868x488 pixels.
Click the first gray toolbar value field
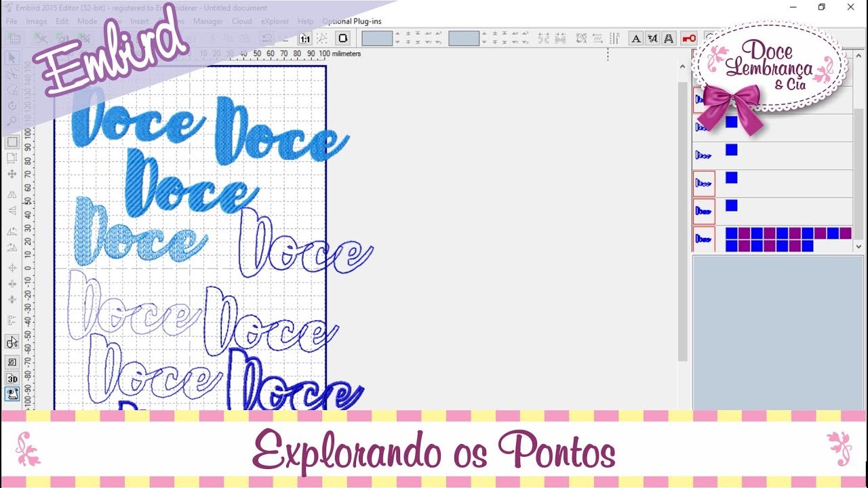click(377, 39)
